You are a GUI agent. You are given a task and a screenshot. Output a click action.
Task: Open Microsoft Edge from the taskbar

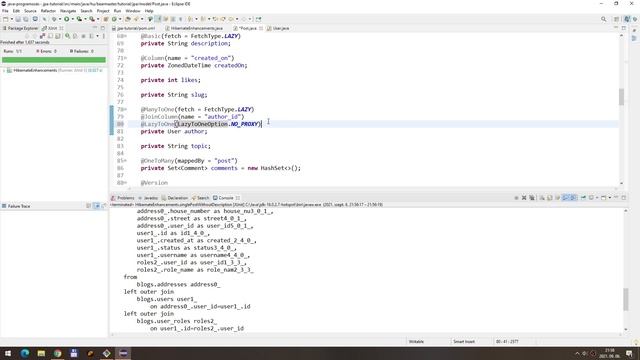[24, 353]
